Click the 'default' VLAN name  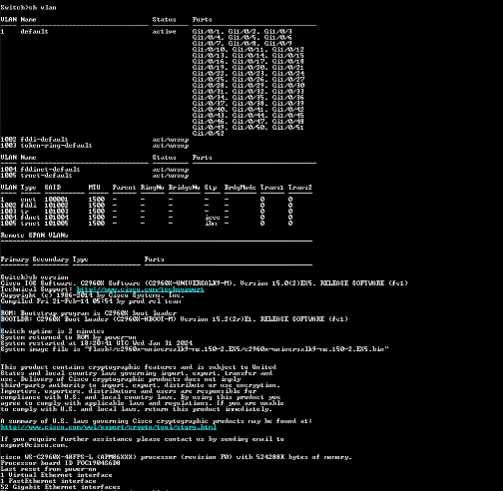click(34, 31)
